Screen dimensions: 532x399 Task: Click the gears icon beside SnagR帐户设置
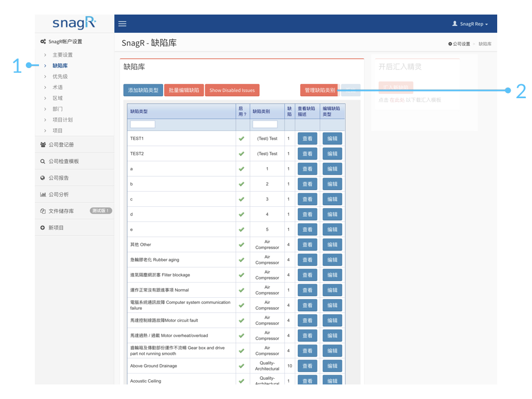[x=43, y=42]
